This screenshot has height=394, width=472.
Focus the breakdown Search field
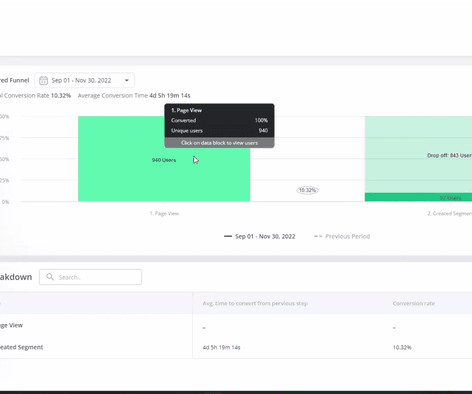(90, 277)
